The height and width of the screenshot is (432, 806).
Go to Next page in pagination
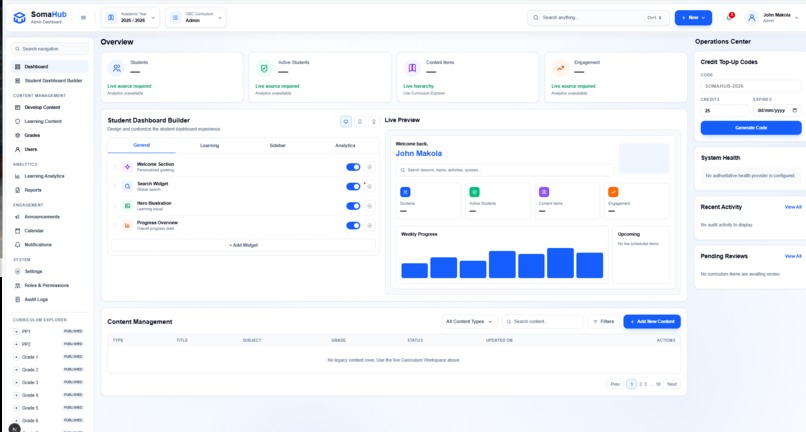[671, 384]
